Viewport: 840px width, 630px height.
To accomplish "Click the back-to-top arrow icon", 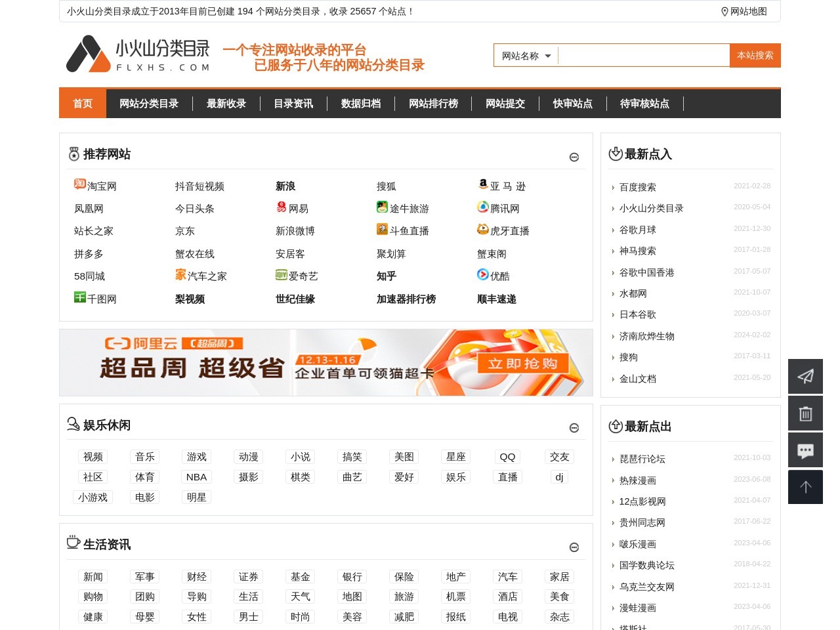I will click(805, 487).
